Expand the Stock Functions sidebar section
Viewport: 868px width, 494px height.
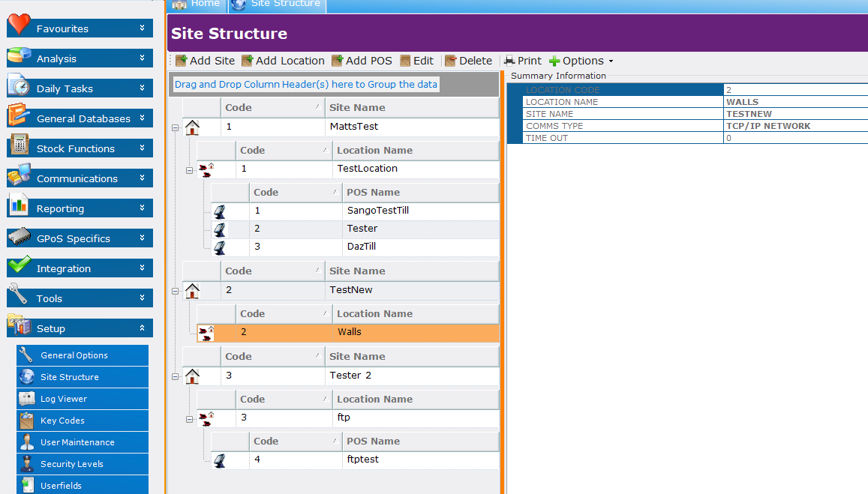pos(143,148)
